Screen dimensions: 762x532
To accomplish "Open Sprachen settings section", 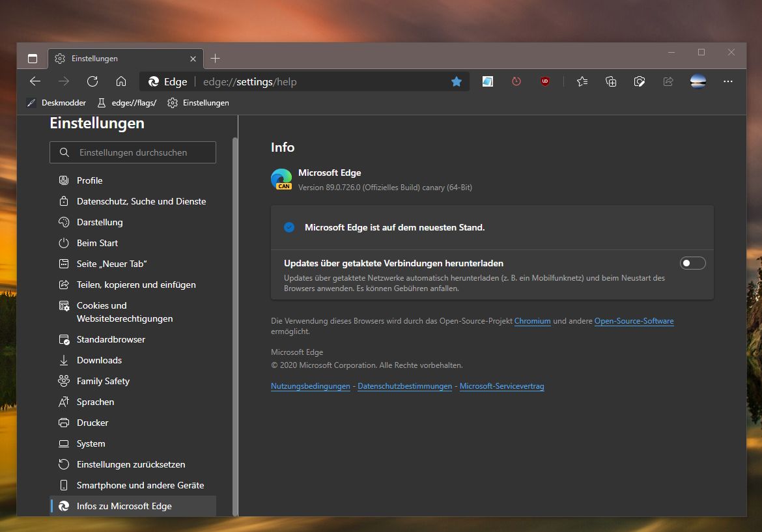I will click(x=133, y=402).
